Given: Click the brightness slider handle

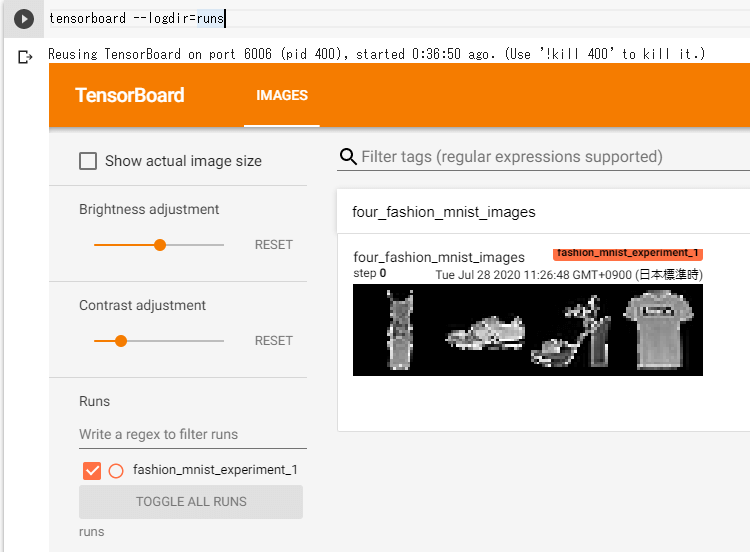Looking at the screenshot, I should 160,245.
